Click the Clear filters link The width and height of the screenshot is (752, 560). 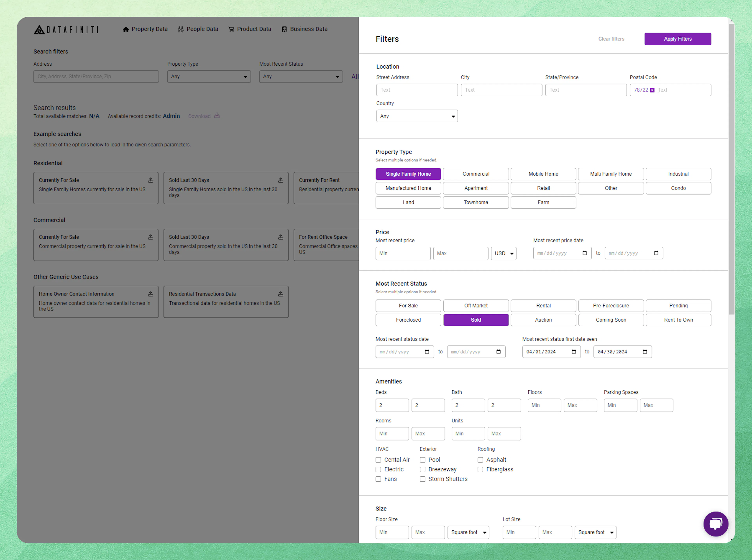[611, 39]
